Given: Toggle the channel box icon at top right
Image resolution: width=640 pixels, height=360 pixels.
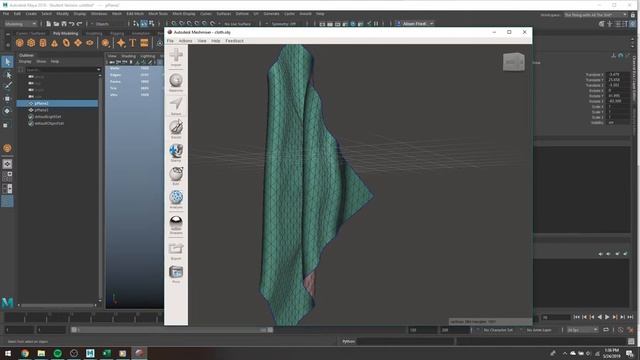Looking at the screenshot, I should tap(633, 24).
